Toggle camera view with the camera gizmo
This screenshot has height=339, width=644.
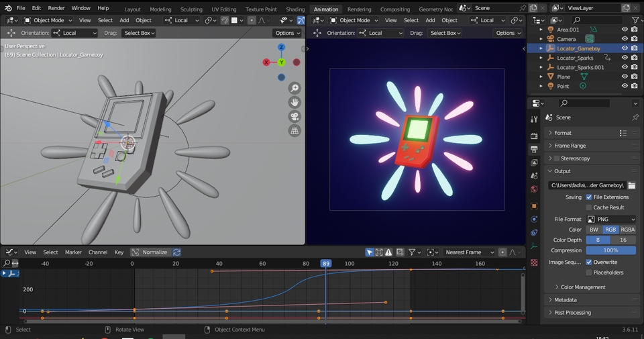[294, 117]
